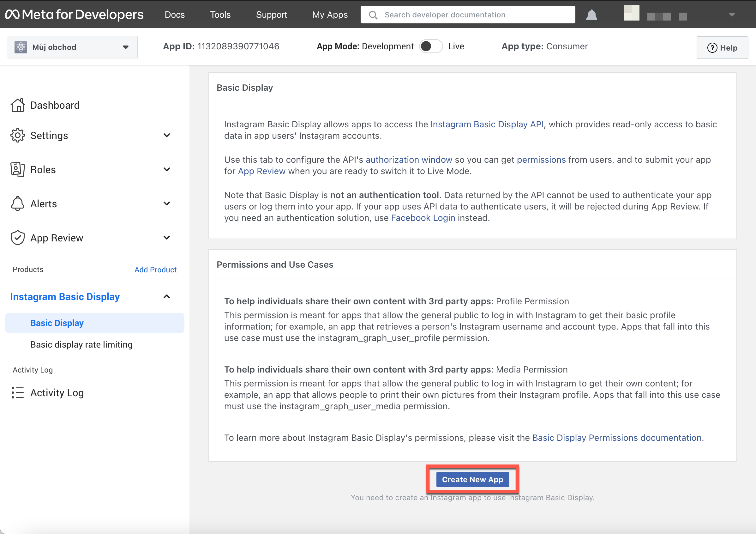The width and height of the screenshot is (756, 534).
Task: Toggle App Mode from Development to Live
Action: 431,46
